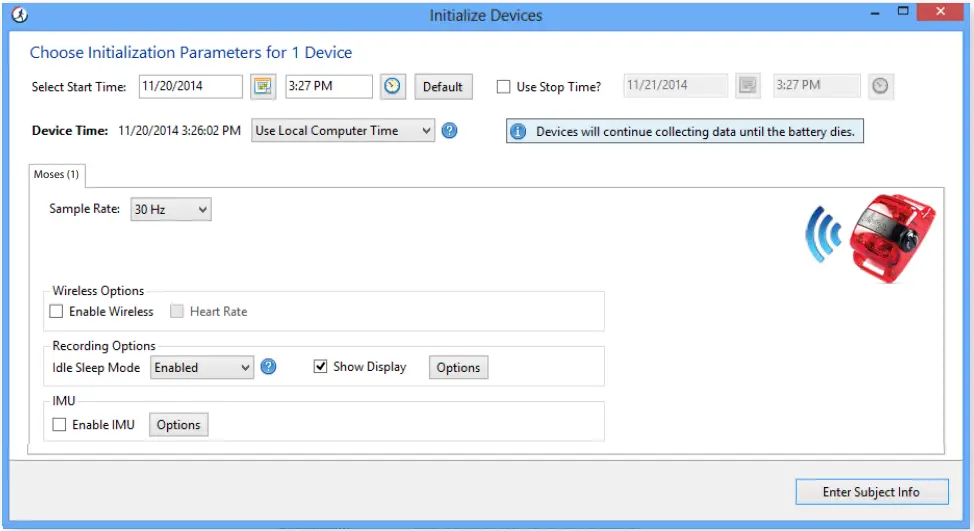The width and height of the screenshot is (974, 531).
Task: Click Enter Subject Info button
Action: click(872, 492)
